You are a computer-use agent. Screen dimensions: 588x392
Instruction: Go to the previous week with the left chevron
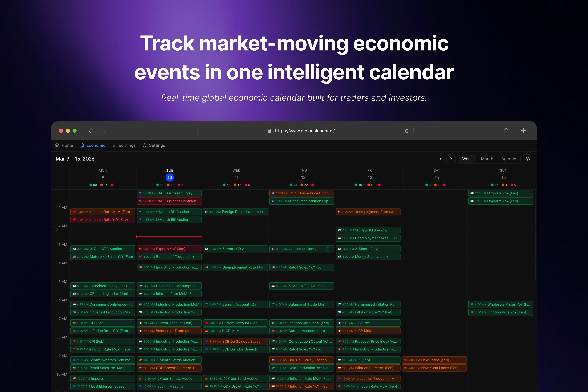[x=441, y=159]
